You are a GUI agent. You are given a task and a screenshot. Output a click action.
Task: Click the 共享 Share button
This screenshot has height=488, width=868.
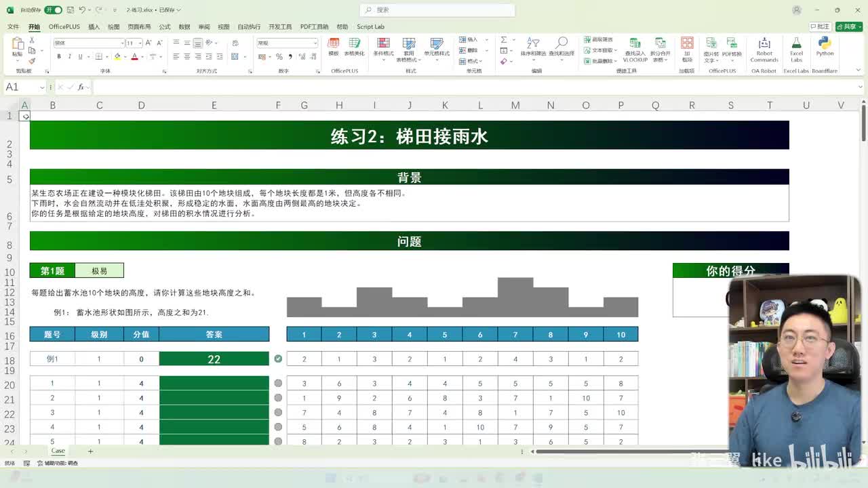coord(848,26)
